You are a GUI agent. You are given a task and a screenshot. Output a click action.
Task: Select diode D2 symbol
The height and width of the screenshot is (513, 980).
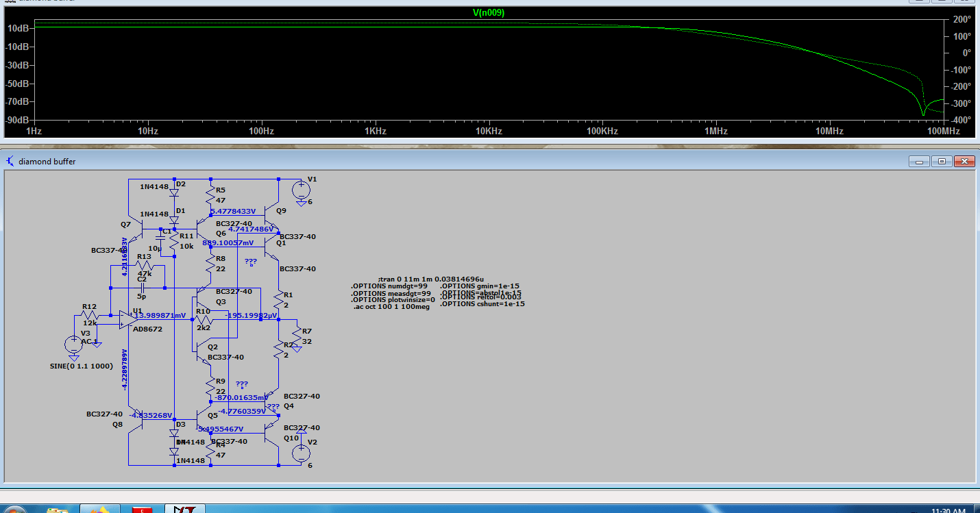click(x=174, y=193)
